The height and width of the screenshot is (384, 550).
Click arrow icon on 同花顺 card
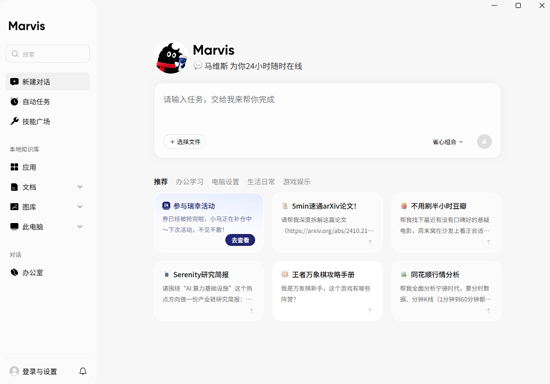(x=488, y=310)
